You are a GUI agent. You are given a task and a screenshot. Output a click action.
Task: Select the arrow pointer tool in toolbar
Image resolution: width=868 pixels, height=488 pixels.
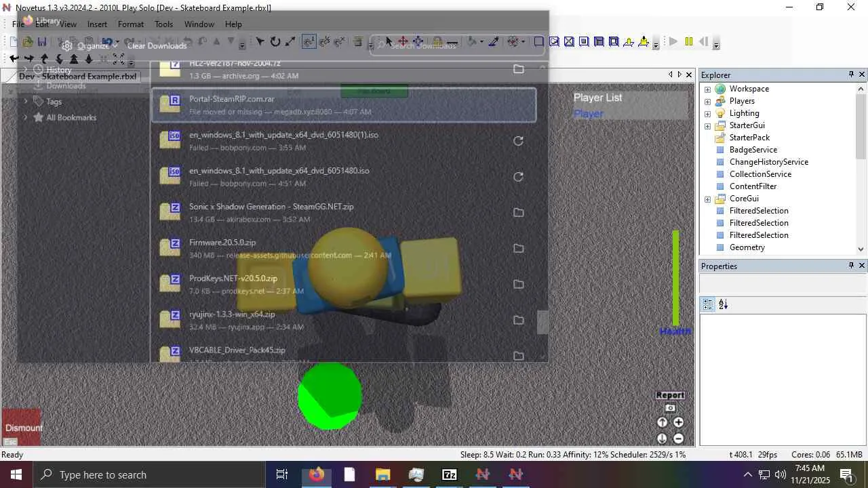389,42
